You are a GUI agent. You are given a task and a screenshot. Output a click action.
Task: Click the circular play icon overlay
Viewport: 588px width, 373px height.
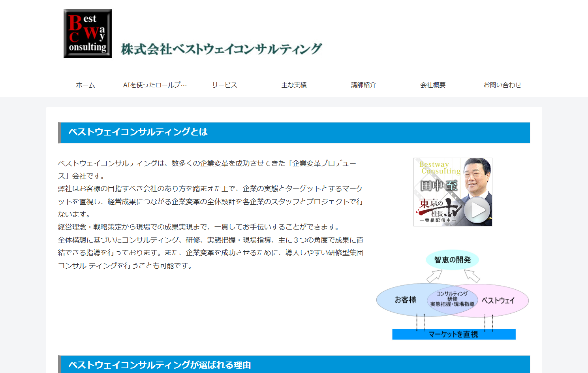[x=478, y=210]
